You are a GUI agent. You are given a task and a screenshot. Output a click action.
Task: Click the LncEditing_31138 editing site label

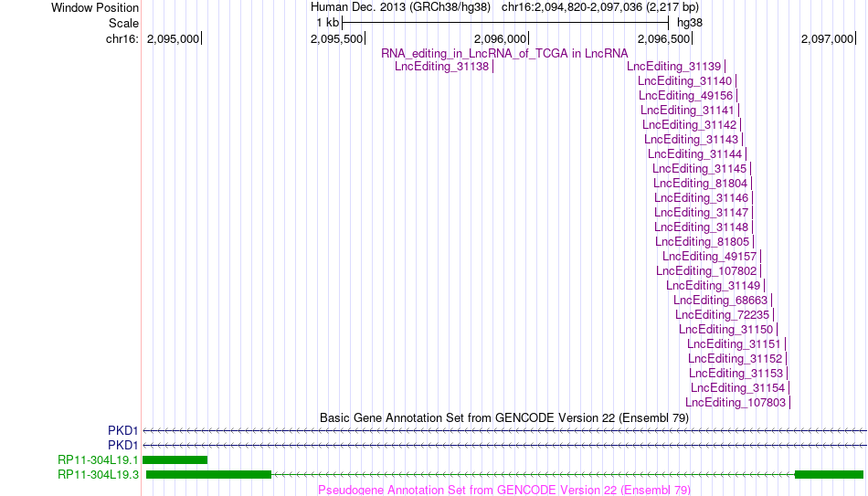(x=441, y=67)
